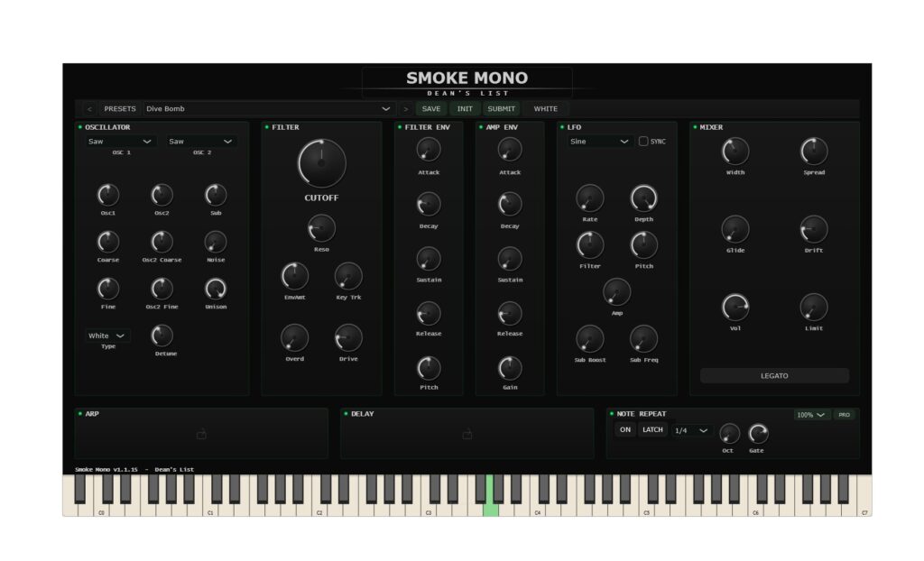Click the LEGATO button

point(774,376)
